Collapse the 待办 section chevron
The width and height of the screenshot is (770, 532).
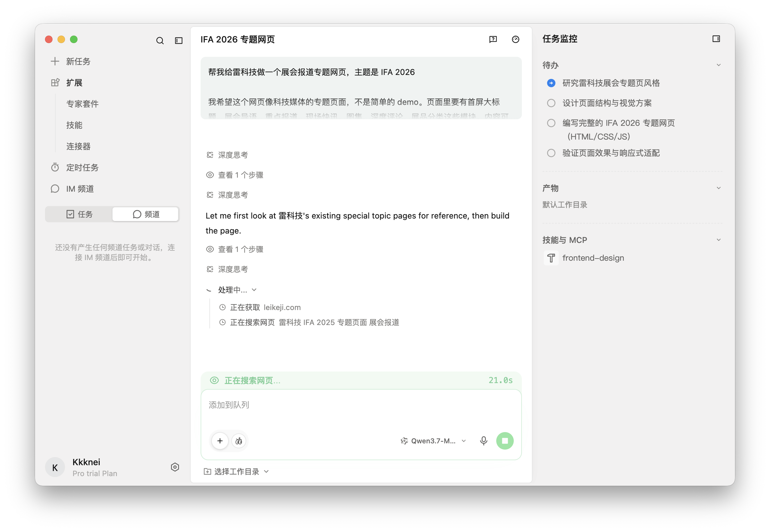click(x=719, y=65)
